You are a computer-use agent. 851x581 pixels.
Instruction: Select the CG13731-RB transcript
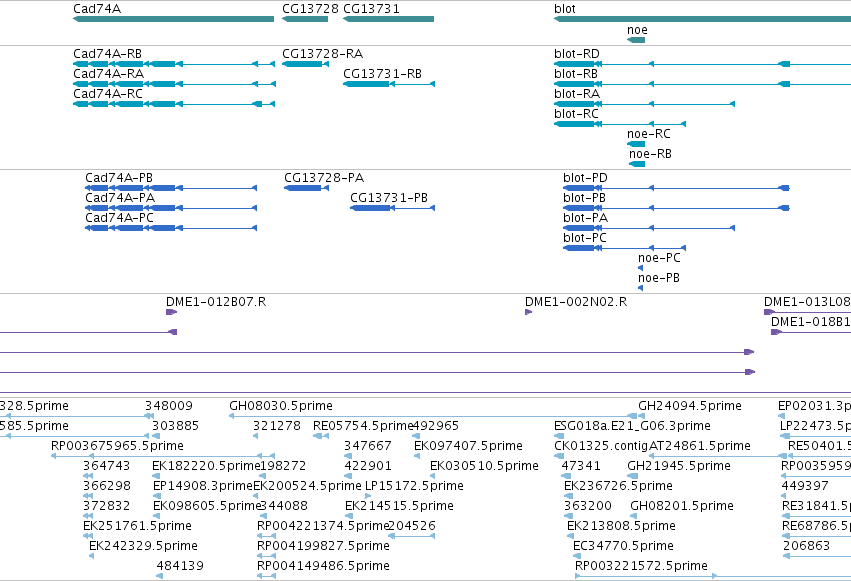coord(389,84)
